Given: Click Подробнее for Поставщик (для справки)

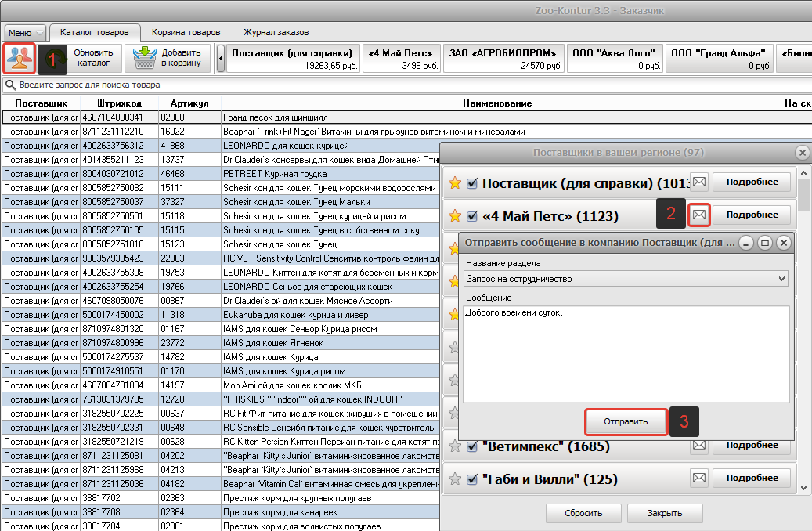Looking at the screenshot, I should pyautogui.click(x=752, y=182).
